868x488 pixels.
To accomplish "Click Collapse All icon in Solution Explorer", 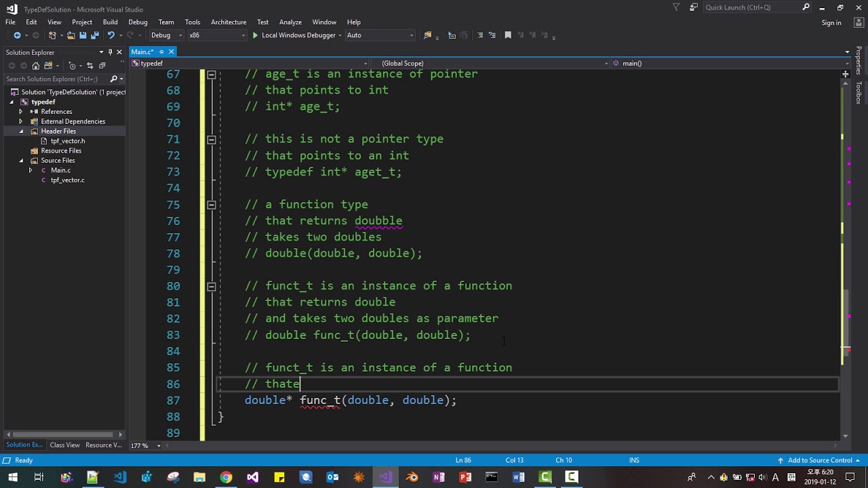I will (102, 66).
